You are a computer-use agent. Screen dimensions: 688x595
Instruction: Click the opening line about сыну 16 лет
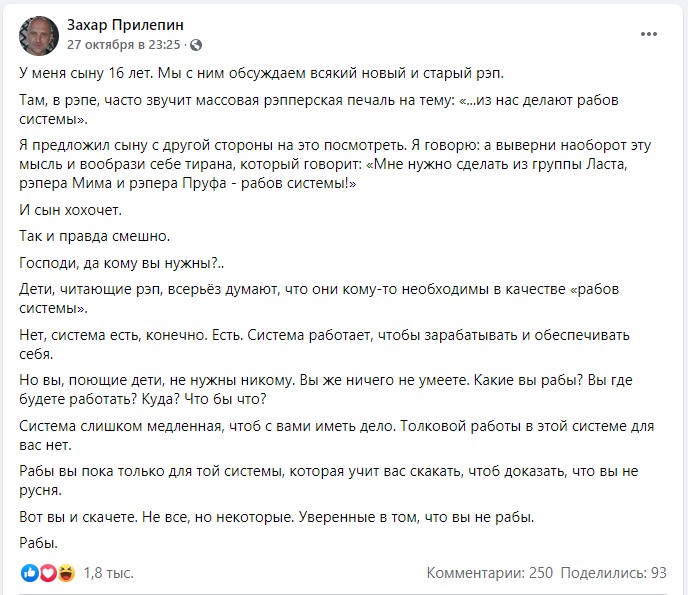(262, 73)
